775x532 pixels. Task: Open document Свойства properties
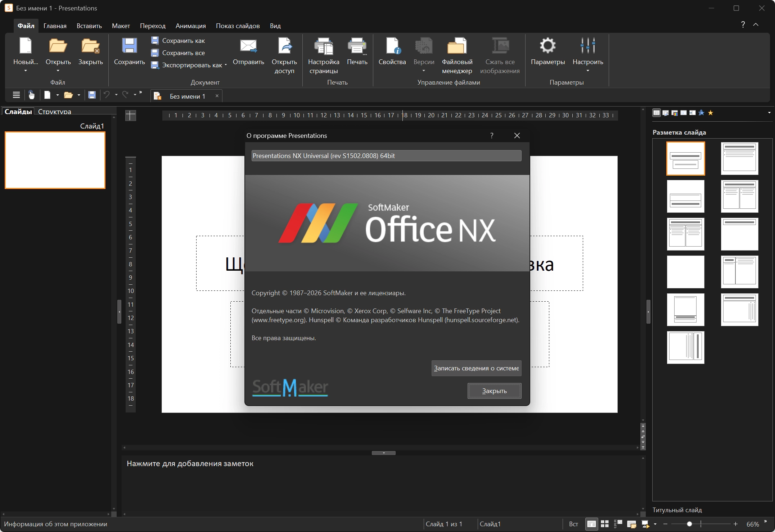pos(392,52)
